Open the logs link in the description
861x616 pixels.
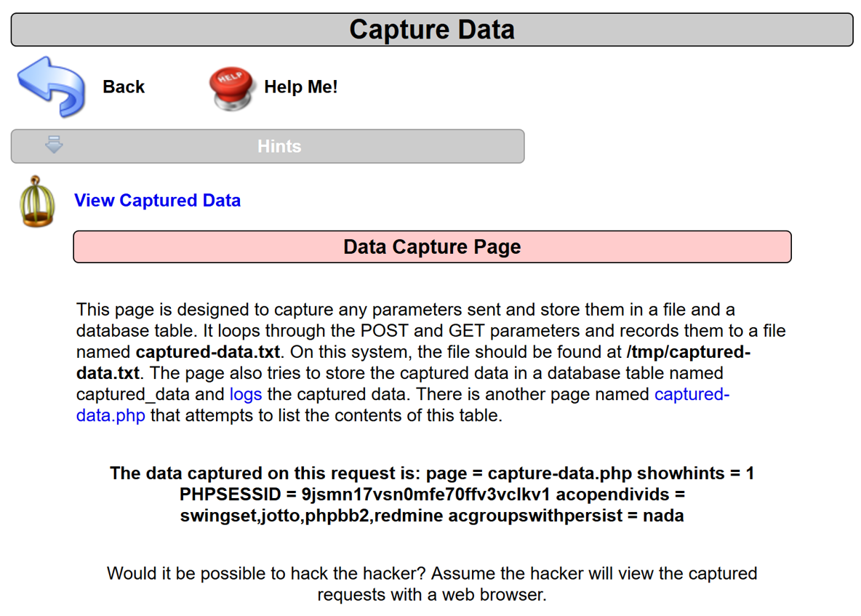tap(246, 394)
